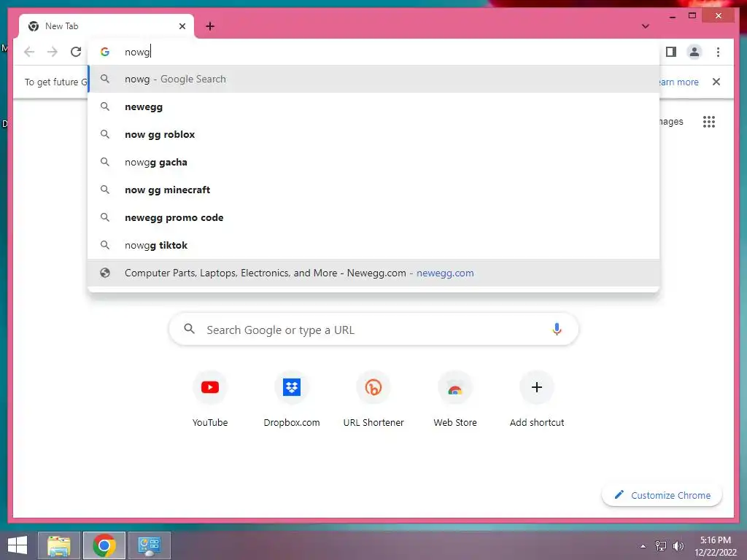Open the Windows Start menu
The width and height of the screenshot is (747, 560).
pos(18,545)
